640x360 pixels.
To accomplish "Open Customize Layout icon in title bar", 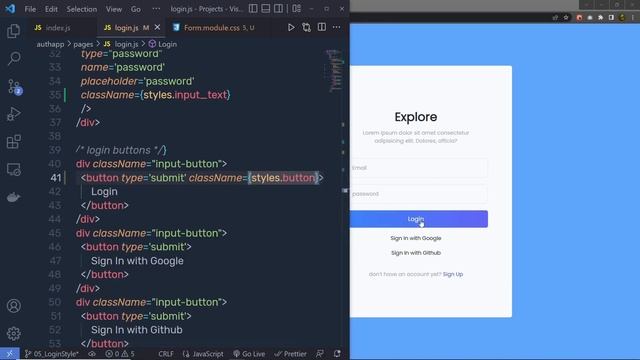I will pyautogui.click(x=297, y=9).
